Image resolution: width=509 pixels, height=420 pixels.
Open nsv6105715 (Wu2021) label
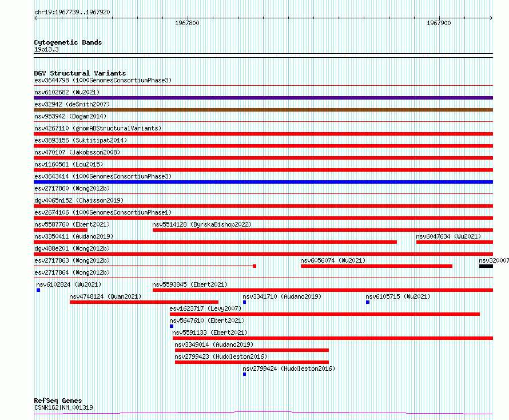[x=398, y=296]
